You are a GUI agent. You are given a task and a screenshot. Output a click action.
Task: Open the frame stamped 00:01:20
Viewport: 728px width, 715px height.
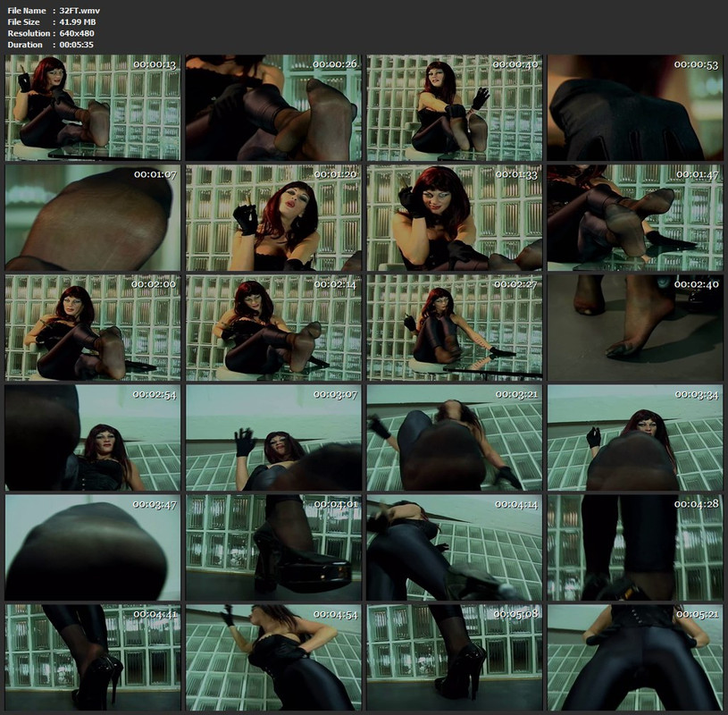[x=273, y=218]
